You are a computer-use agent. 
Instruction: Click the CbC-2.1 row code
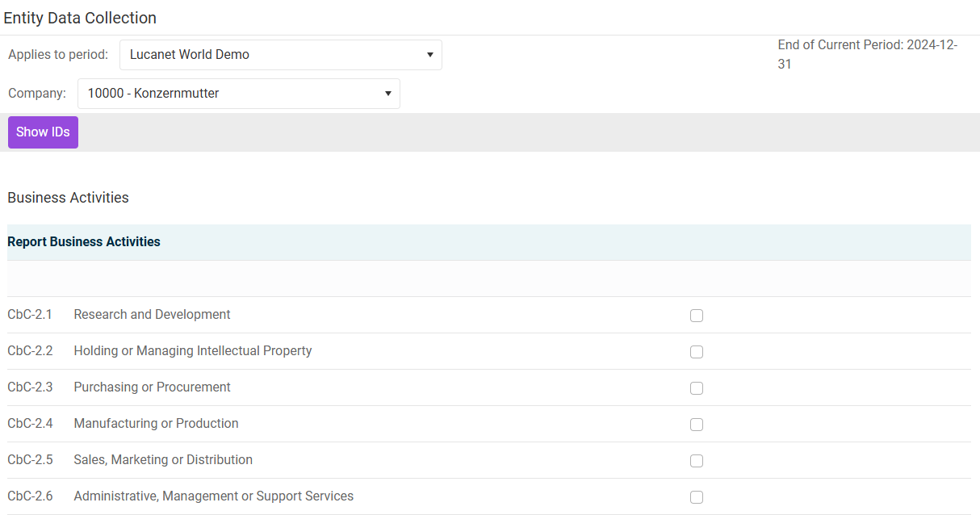click(x=30, y=315)
